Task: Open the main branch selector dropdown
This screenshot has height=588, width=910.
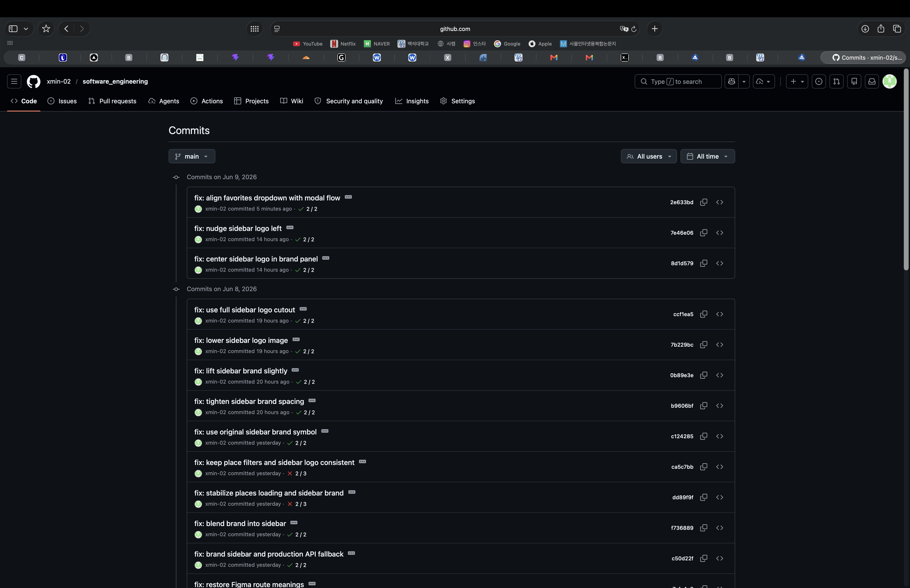Action: point(192,156)
